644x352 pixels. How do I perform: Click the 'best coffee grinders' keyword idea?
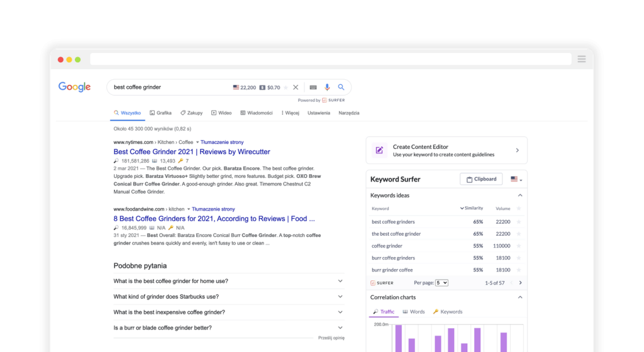click(x=393, y=222)
